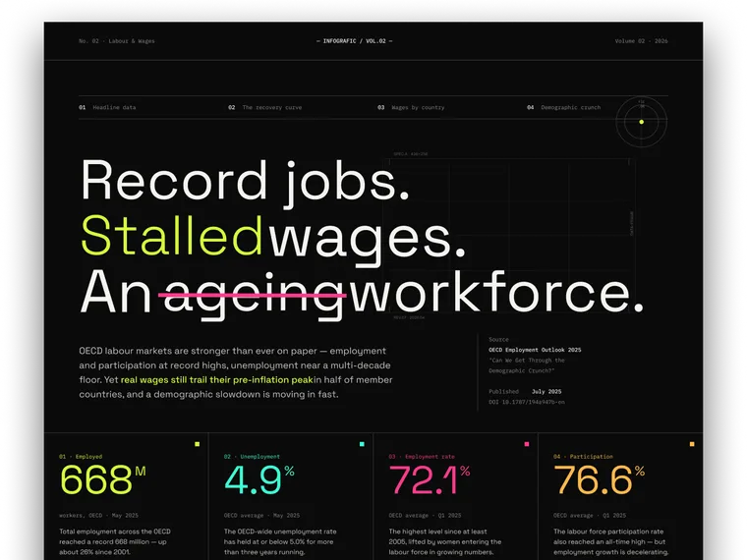Click the '01 · Employed' card label
Screen dimensions: 747x560
81,457
